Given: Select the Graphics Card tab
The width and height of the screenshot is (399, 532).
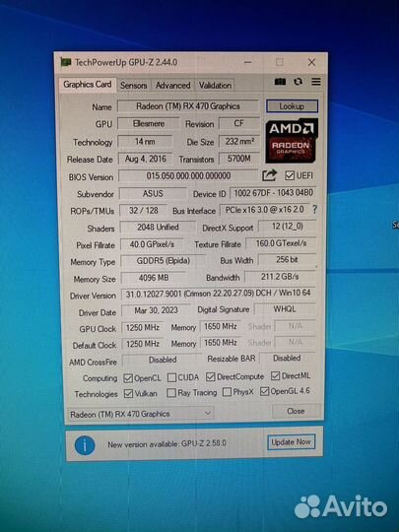Looking at the screenshot, I should [x=88, y=84].
